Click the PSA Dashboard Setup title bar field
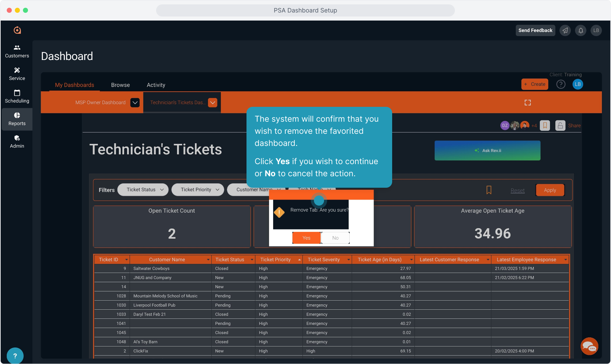This screenshot has height=364, width=611. pos(305,10)
